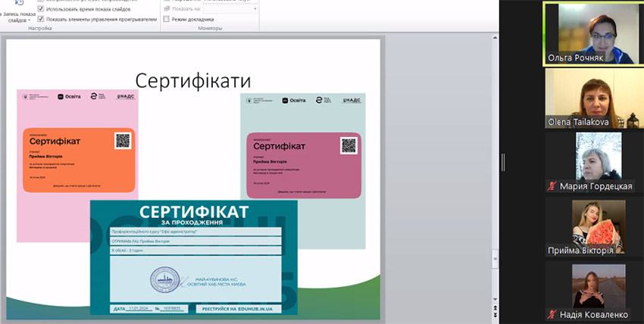The height and width of the screenshot is (324, 644).
Task: Click the round stamp on teal certificate
Action: (x=164, y=279)
